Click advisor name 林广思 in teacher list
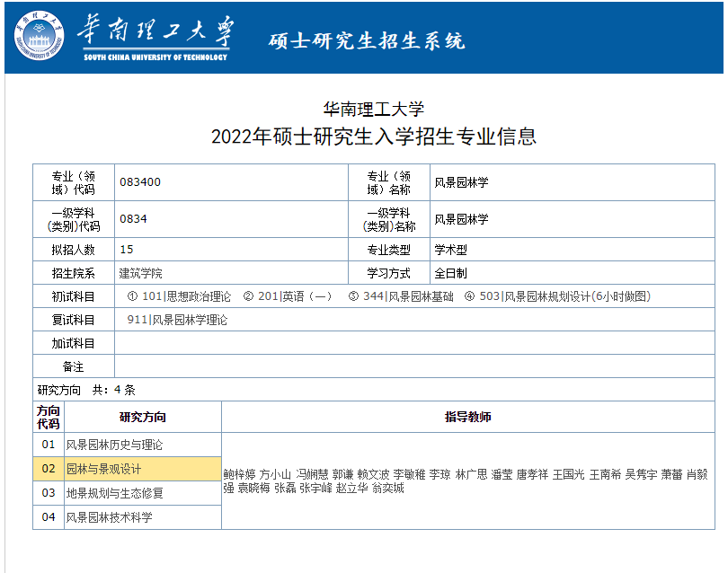 (472, 474)
